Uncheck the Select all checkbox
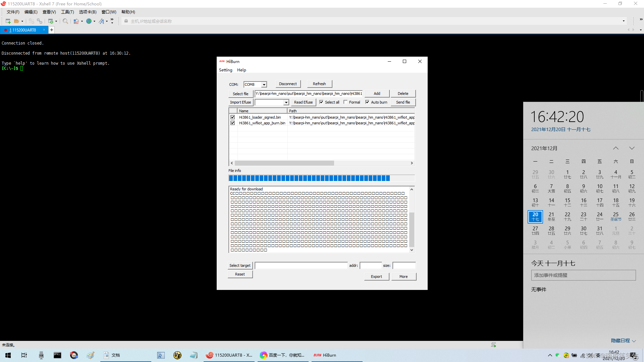This screenshot has width=644, height=362. (321, 102)
